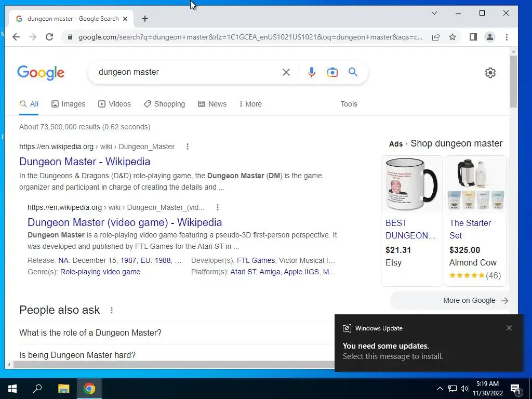Click the address bar URL
The height and width of the screenshot is (399, 532).
pyautogui.click(x=250, y=37)
